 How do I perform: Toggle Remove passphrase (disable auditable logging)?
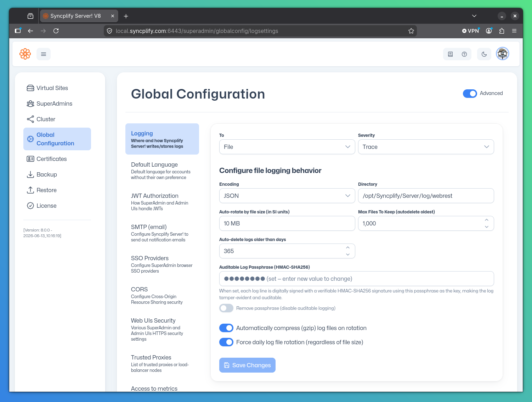click(226, 308)
